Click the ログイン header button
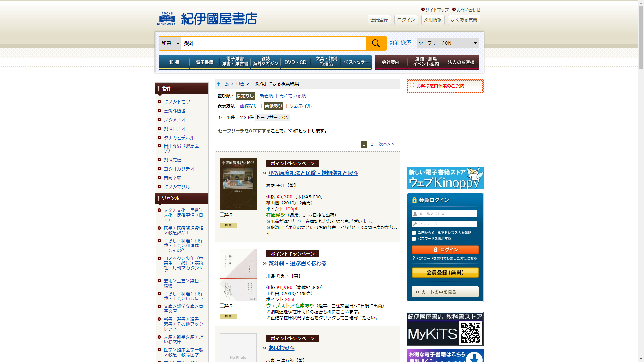 pyautogui.click(x=406, y=20)
